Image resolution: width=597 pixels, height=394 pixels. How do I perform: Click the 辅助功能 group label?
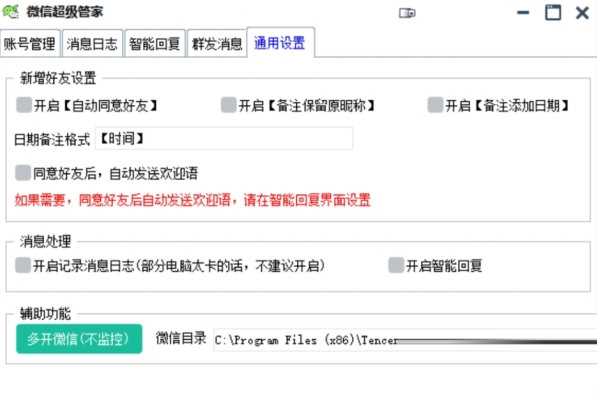(x=45, y=314)
